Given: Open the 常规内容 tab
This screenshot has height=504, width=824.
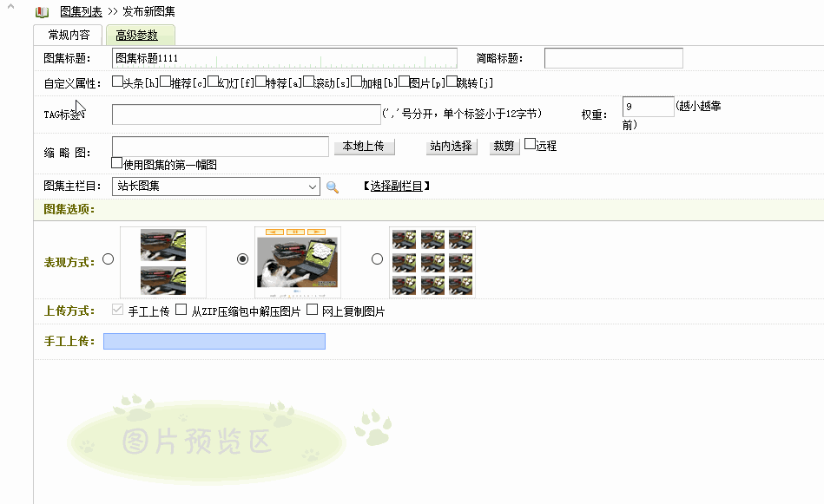Looking at the screenshot, I should [x=69, y=36].
